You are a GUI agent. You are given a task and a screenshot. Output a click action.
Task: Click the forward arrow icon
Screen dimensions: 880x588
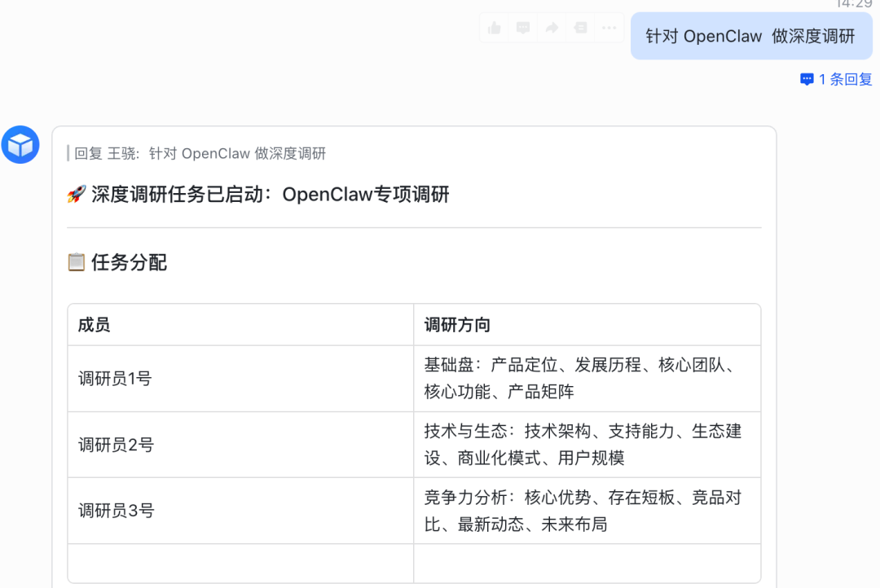552,29
